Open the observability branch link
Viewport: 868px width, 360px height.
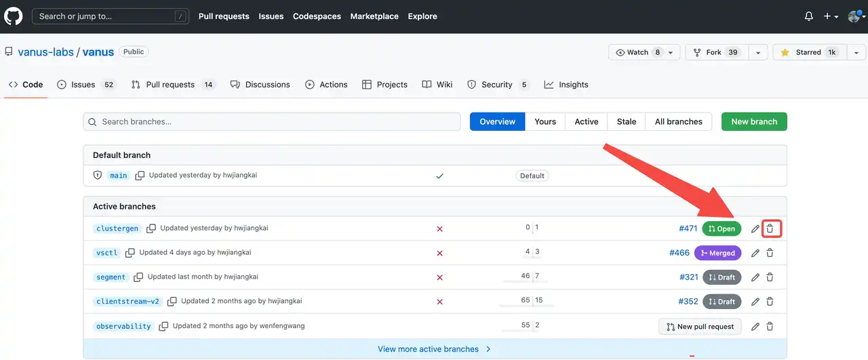[x=123, y=326]
